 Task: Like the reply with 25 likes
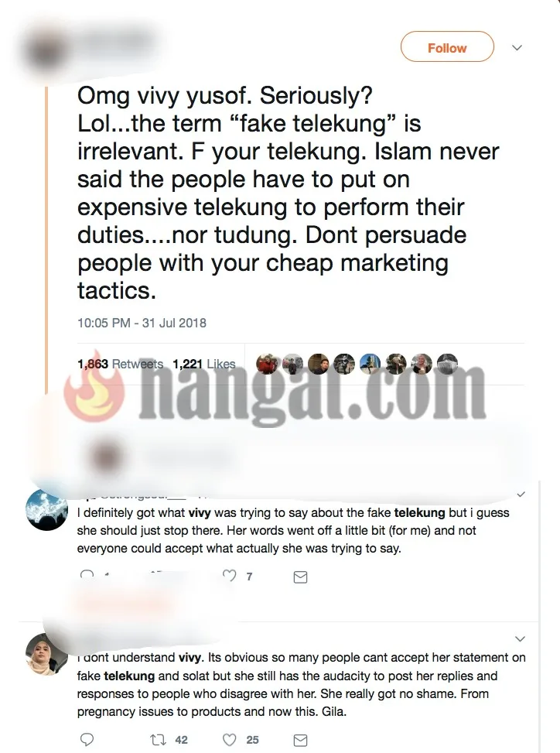pos(230,740)
